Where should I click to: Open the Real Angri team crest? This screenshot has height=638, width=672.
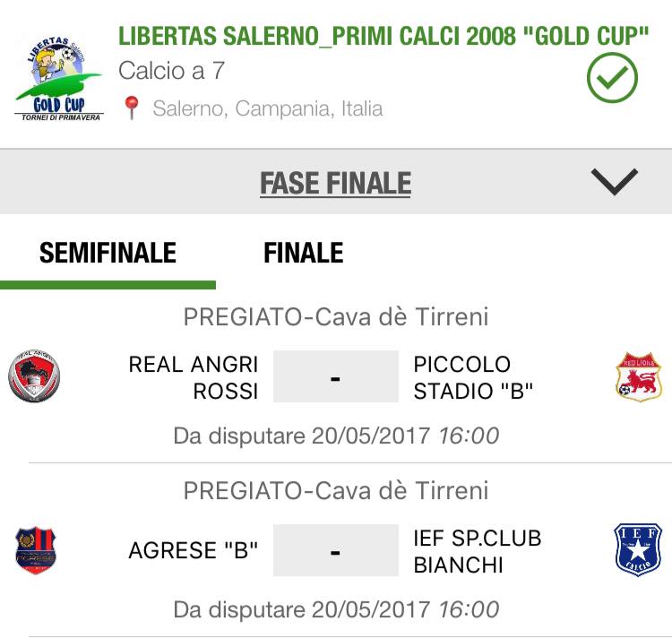point(34,375)
